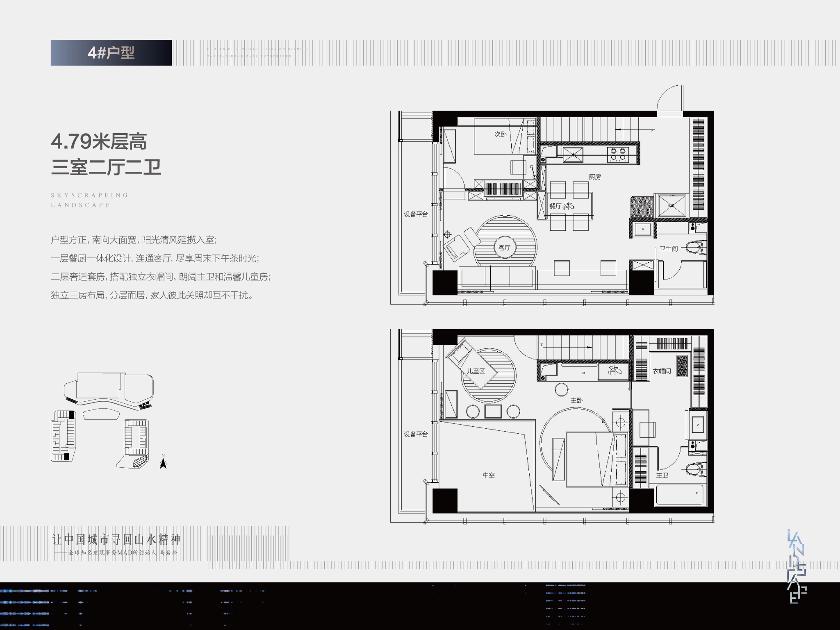Image resolution: width=840 pixels, height=630 pixels.
Task: Click the first floor staircase
Action: (590, 130)
